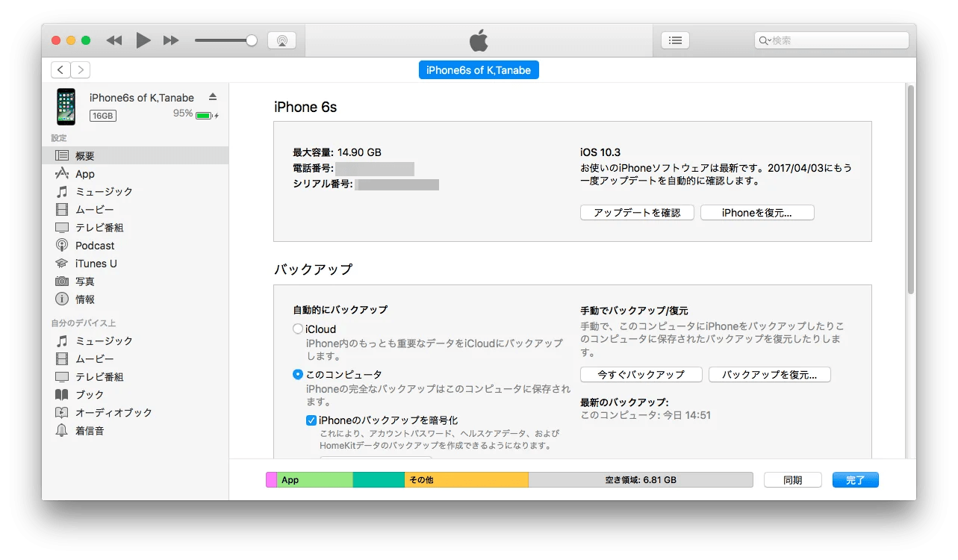Open the up-next list view menu
Image resolution: width=958 pixels, height=560 pixels.
[674, 40]
